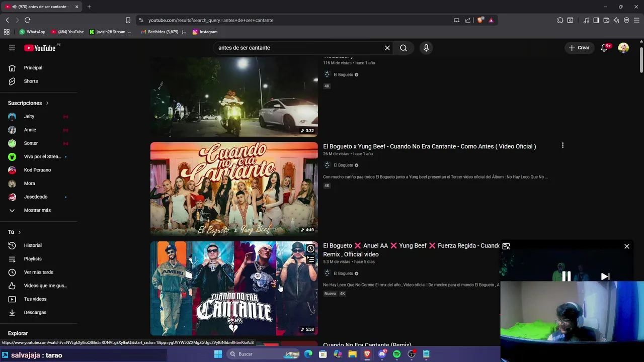The image size is (644, 362).
Task: Open the browser main menu
Action: (636, 20)
